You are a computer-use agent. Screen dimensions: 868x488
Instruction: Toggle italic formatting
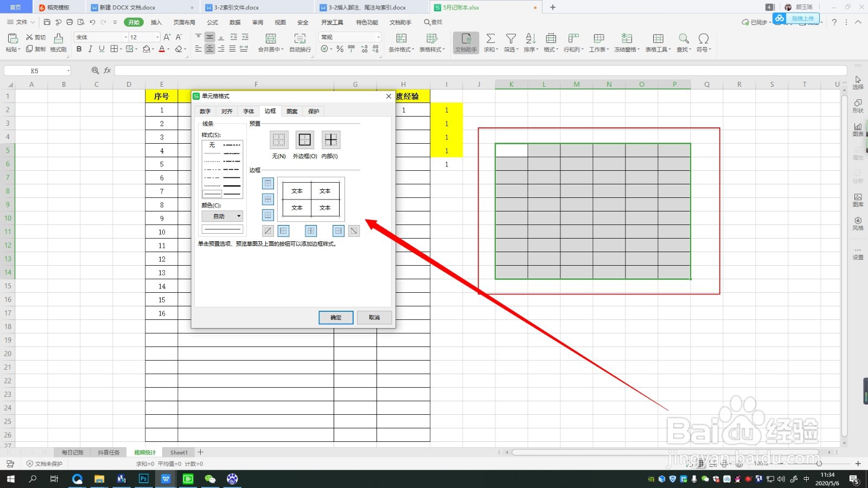(x=90, y=49)
